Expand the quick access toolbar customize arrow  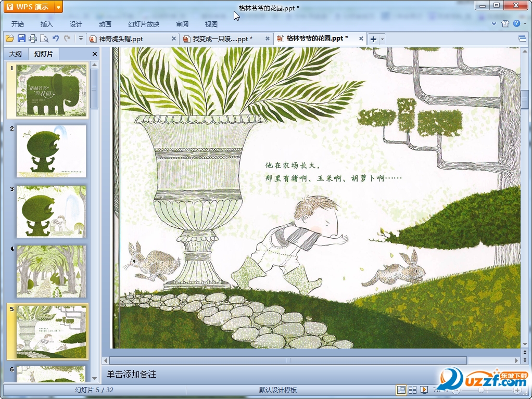[81, 38]
